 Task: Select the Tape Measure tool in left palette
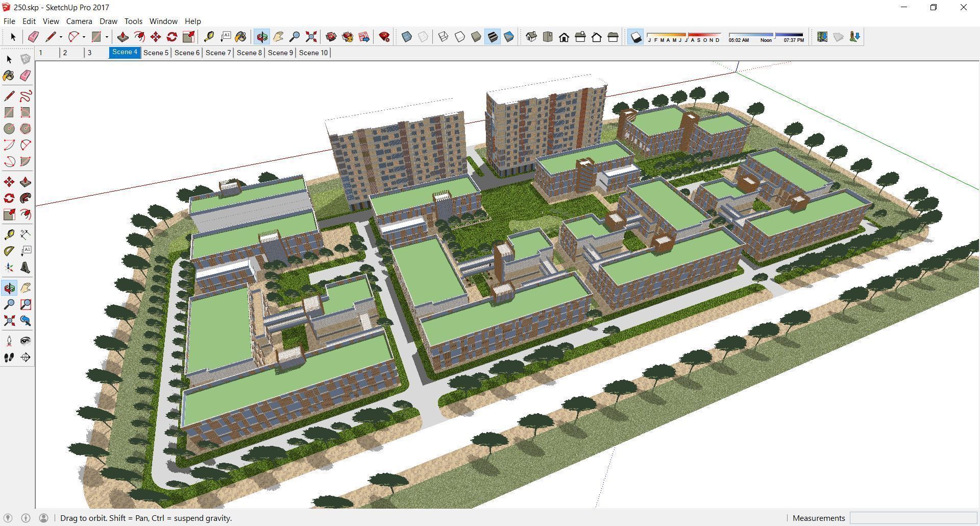click(9, 234)
